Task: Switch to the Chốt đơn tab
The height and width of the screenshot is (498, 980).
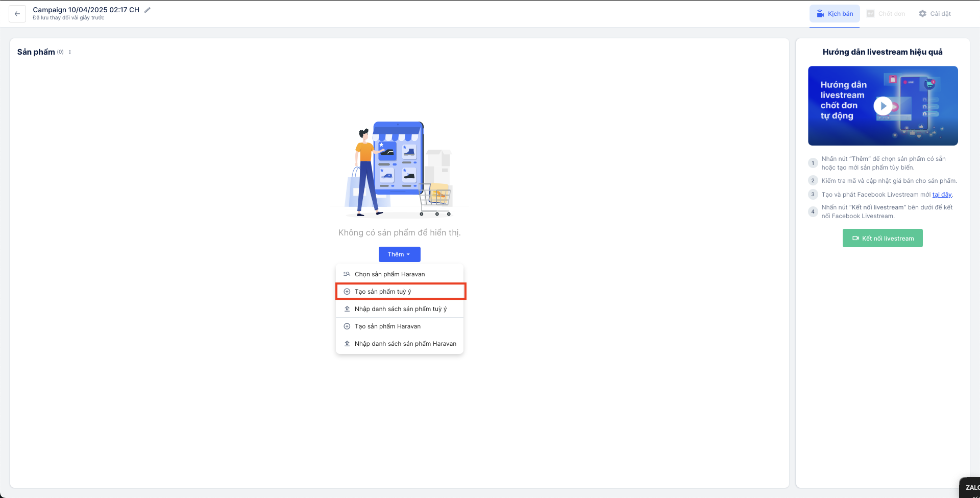Action: (x=886, y=14)
